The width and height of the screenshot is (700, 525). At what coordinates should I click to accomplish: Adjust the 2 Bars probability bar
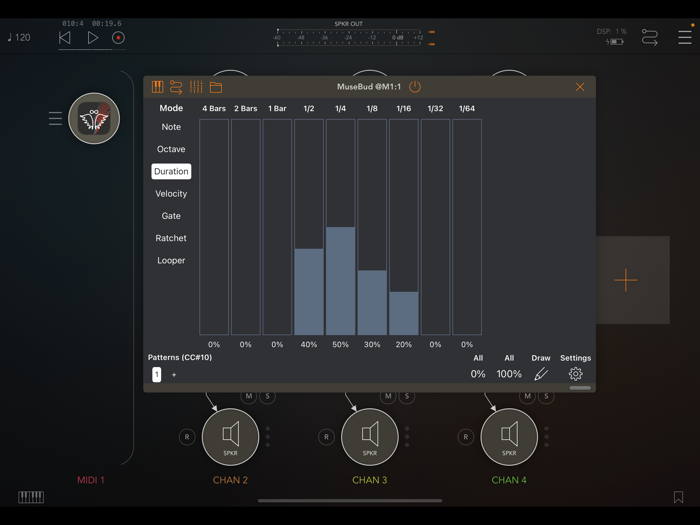[x=246, y=227]
